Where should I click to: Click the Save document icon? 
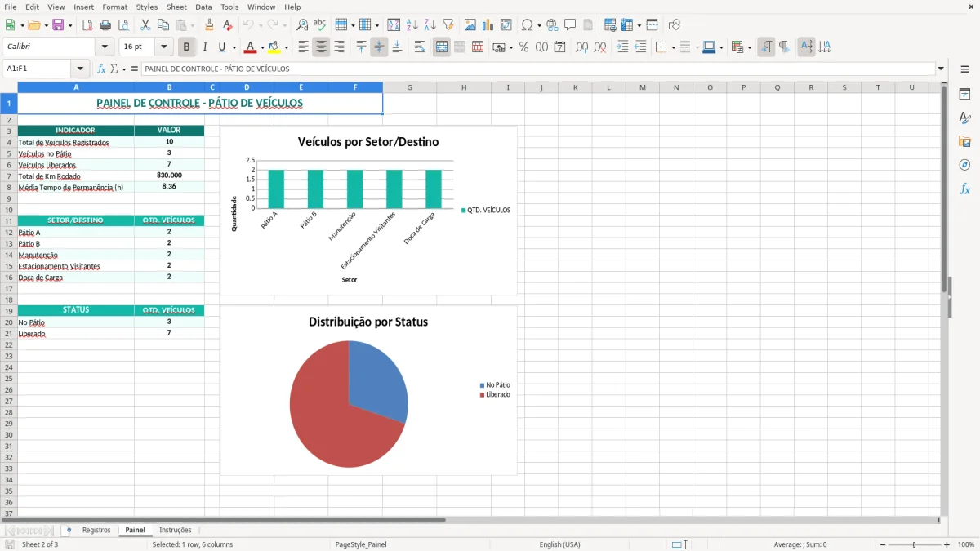pyautogui.click(x=58, y=25)
